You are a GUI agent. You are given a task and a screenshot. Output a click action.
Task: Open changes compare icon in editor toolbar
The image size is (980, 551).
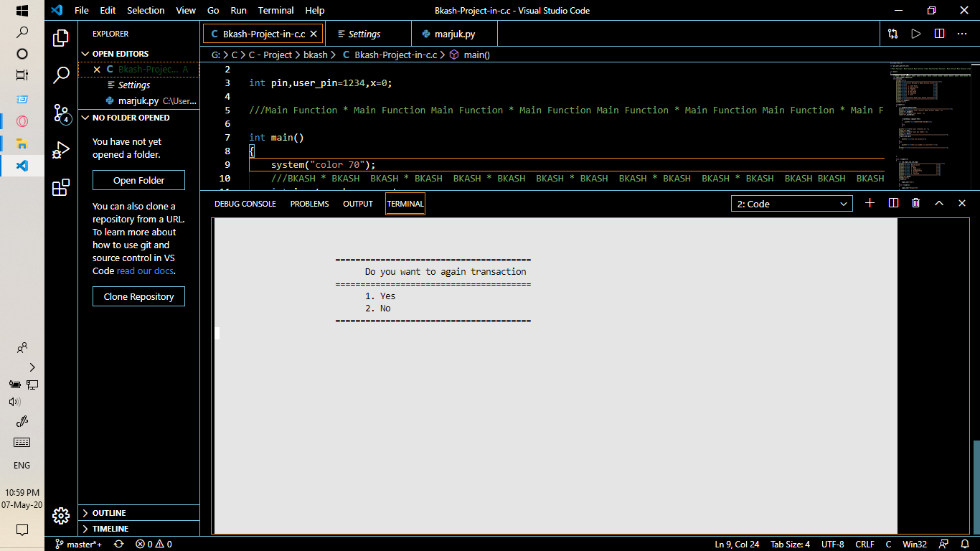pyautogui.click(x=892, y=34)
